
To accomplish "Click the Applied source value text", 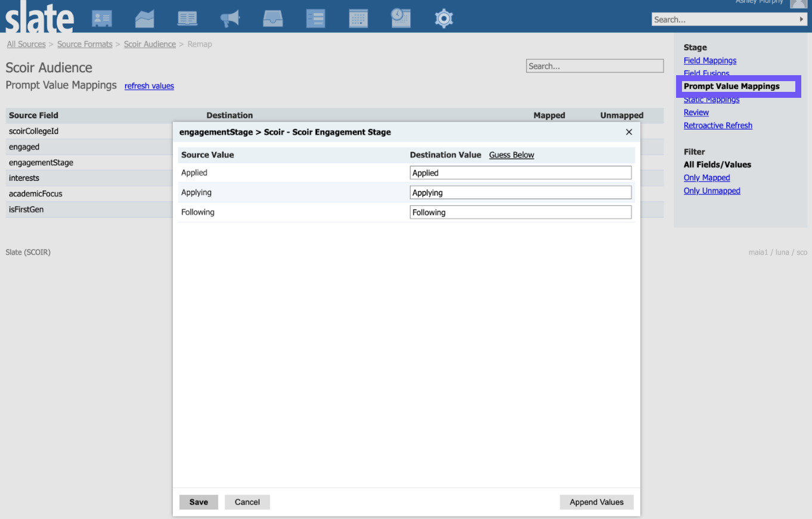I will pyautogui.click(x=194, y=172).
